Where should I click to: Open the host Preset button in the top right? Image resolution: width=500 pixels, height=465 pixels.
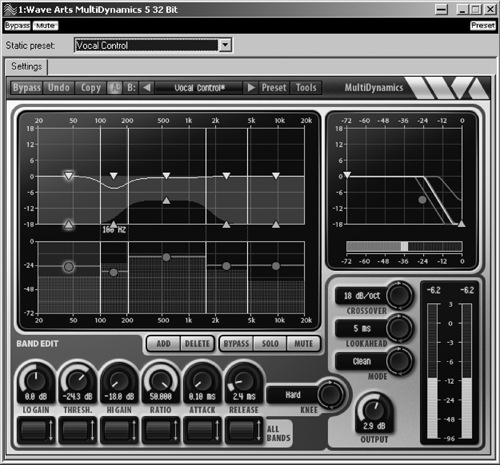click(x=483, y=25)
